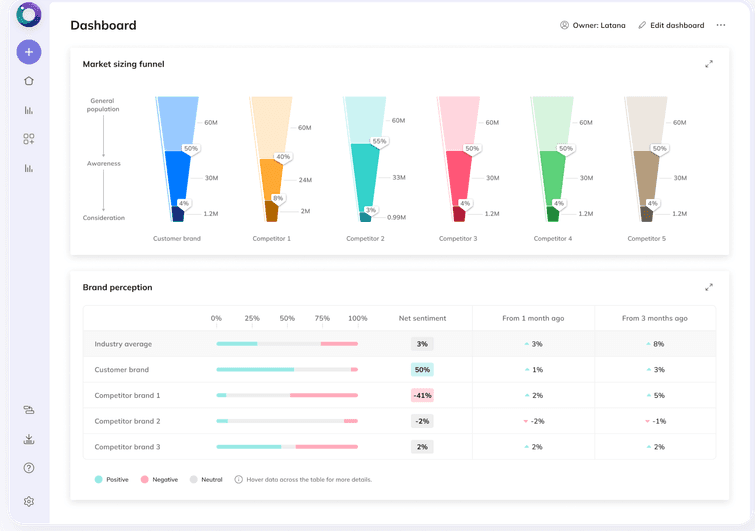
Task: Click the Competitor brand 2 -2% sentiment badge
Action: click(422, 421)
